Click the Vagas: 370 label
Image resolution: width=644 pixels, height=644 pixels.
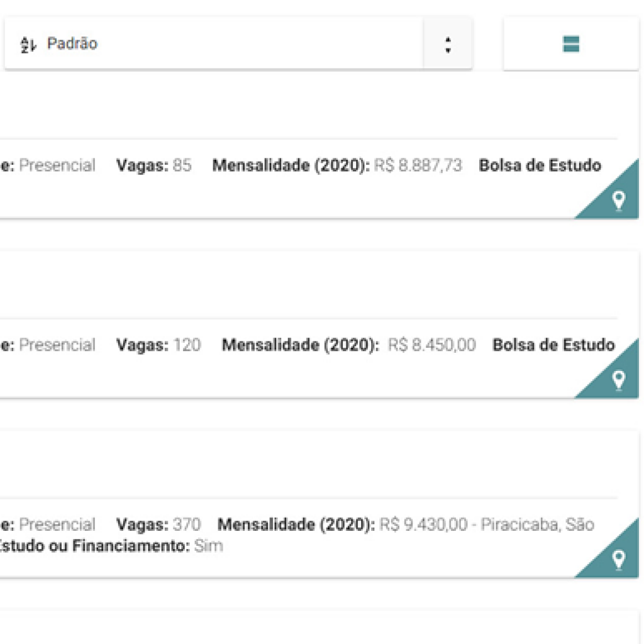coord(158,524)
